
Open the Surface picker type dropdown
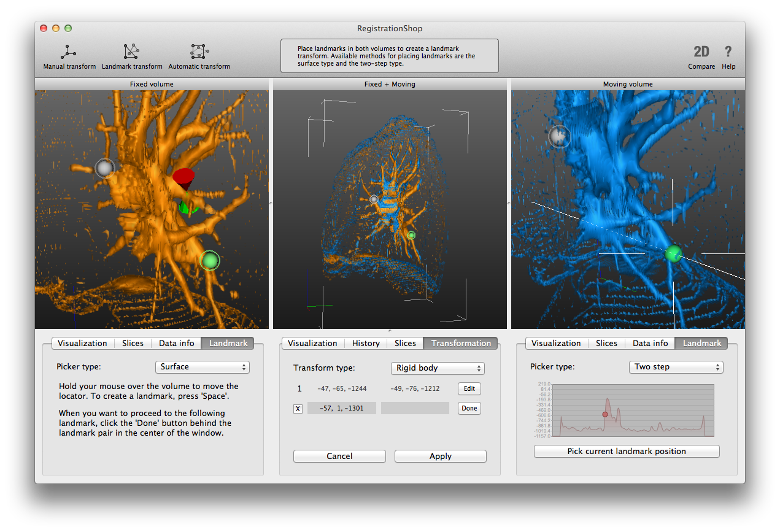coord(203,367)
